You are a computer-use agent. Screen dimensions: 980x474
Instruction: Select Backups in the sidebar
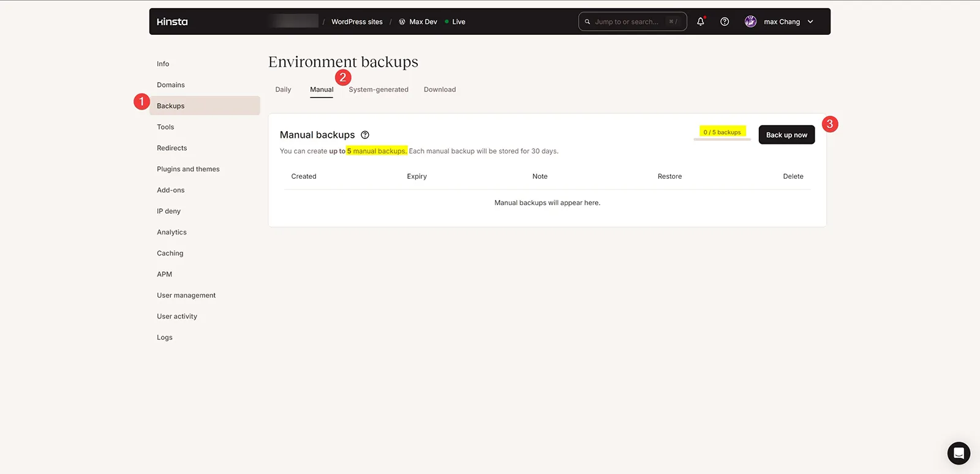[205, 106]
